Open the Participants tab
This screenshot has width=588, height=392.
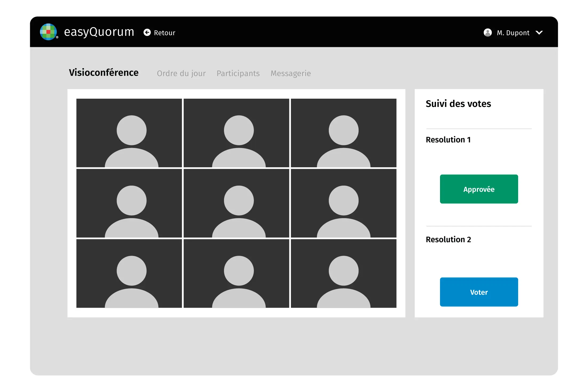pyautogui.click(x=238, y=73)
